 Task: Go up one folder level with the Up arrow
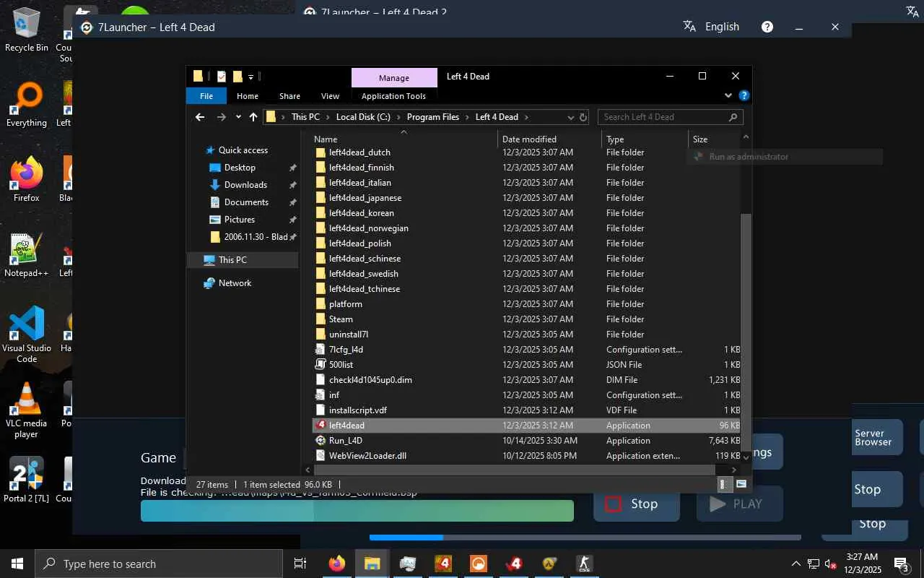[253, 117]
